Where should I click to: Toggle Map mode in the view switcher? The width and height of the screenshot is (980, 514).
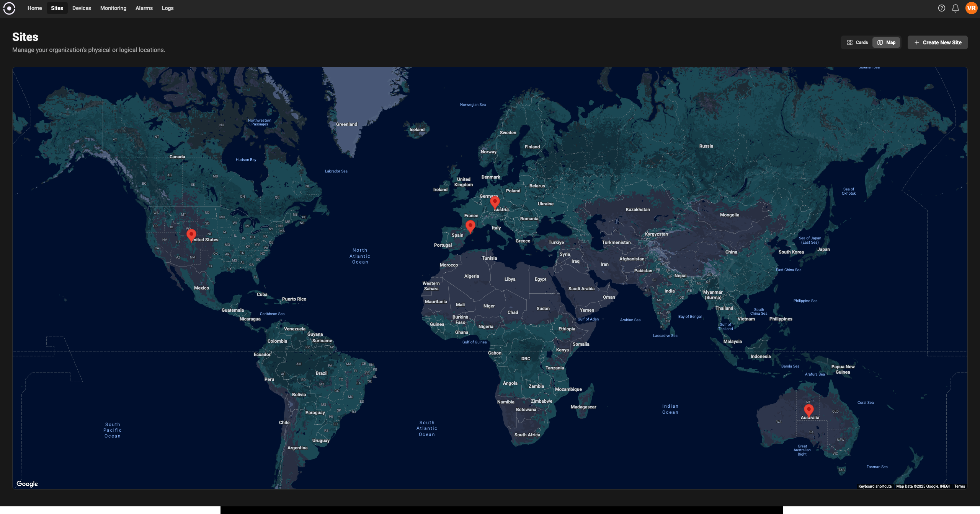(x=886, y=42)
